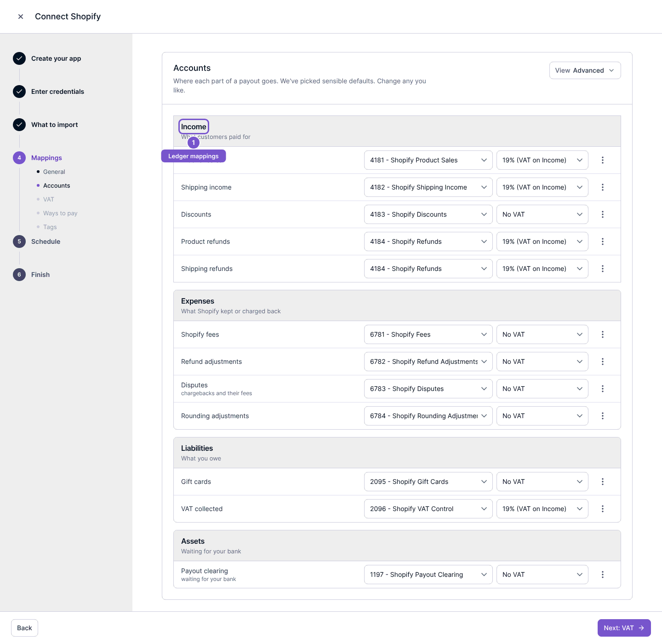
Task: Change VAT rate for Payout clearing row
Action: pyautogui.click(x=542, y=575)
